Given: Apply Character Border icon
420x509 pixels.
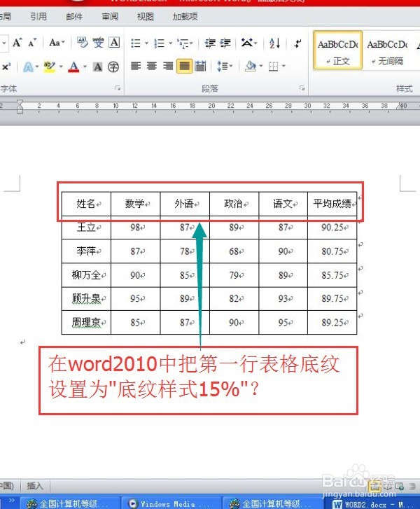Looking at the screenshot, I should 114,43.
